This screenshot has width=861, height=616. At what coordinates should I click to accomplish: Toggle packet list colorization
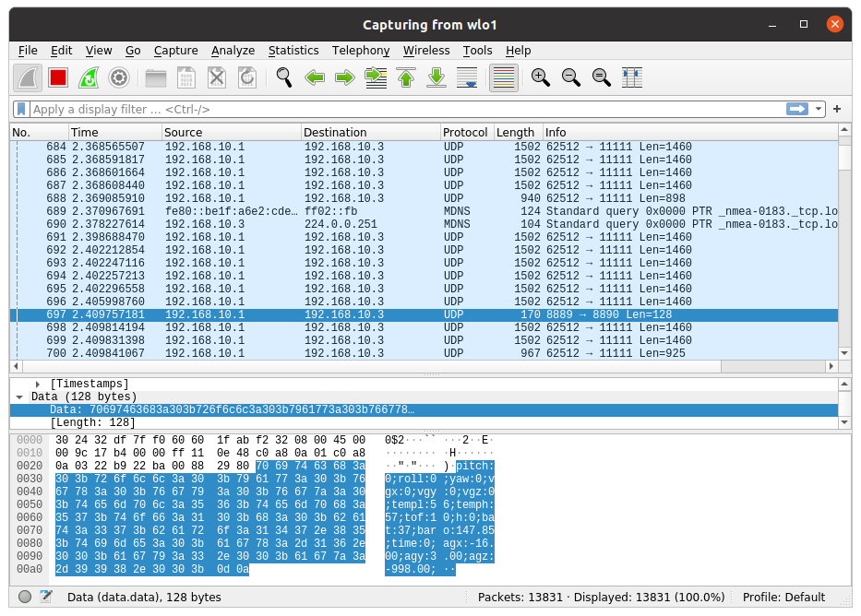click(x=503, y=77)
